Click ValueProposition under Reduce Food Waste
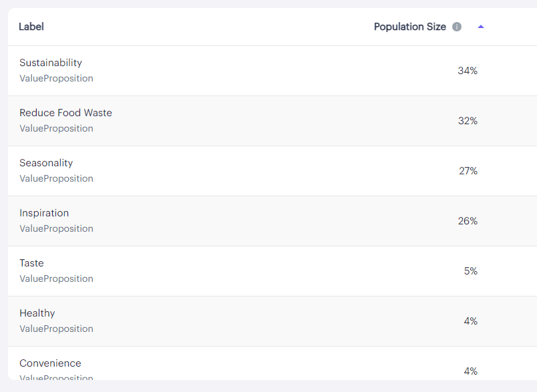This screenshot has width=537, height=392. [56, 128]
